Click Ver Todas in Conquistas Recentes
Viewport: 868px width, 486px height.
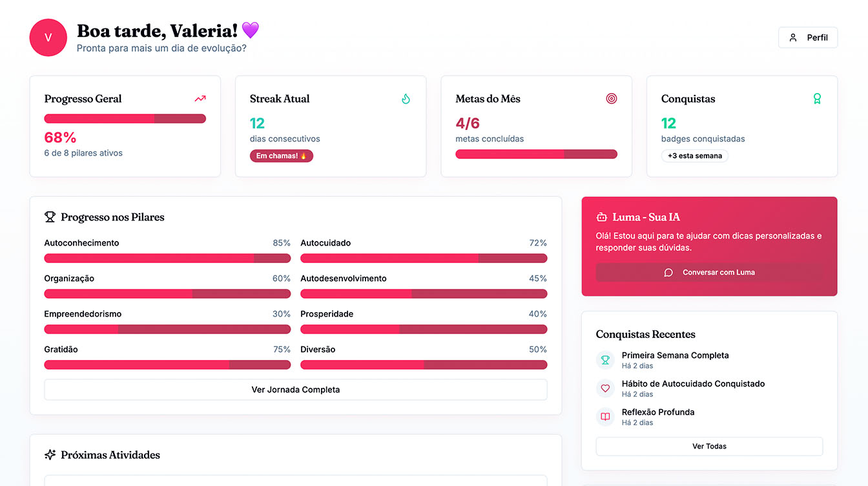[709, 446]
